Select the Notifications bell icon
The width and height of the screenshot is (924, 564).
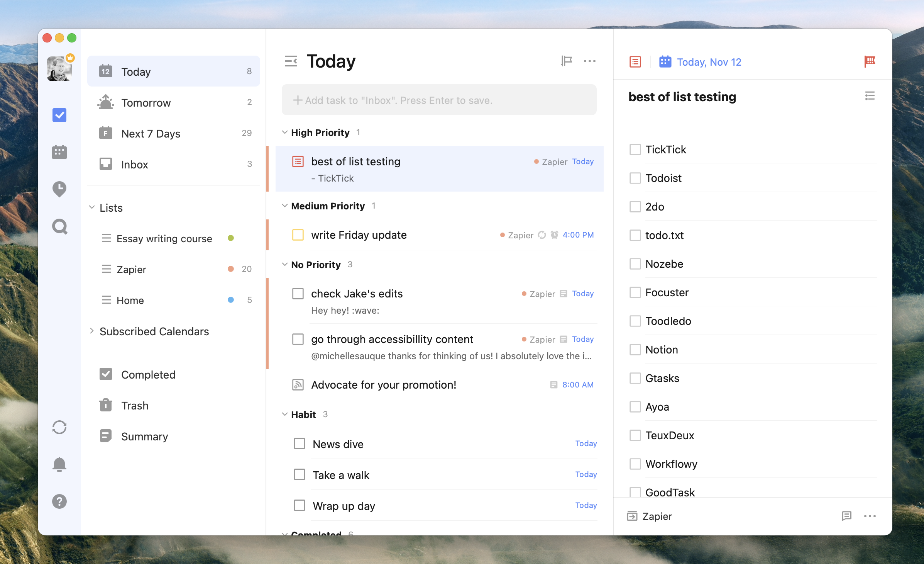(x=59, y=462)
